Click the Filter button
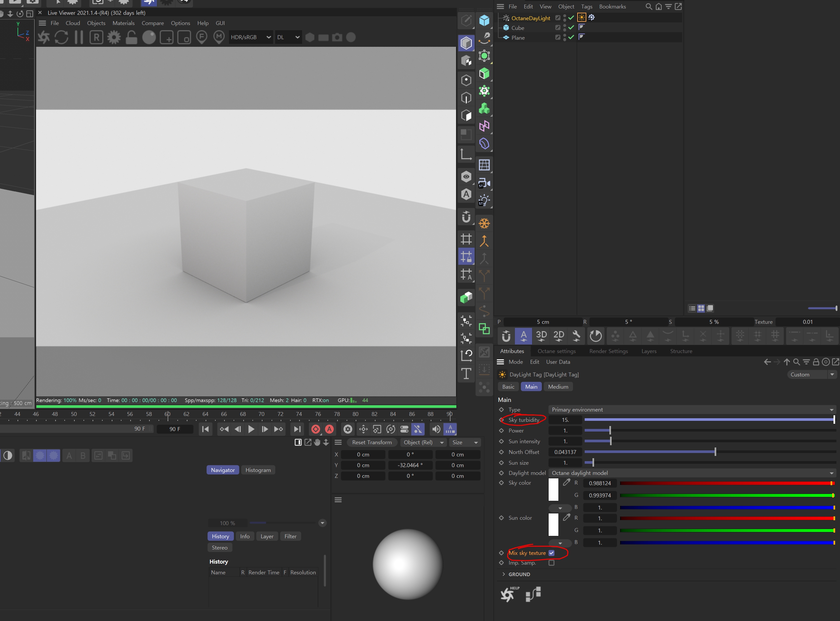 point(290,537)
